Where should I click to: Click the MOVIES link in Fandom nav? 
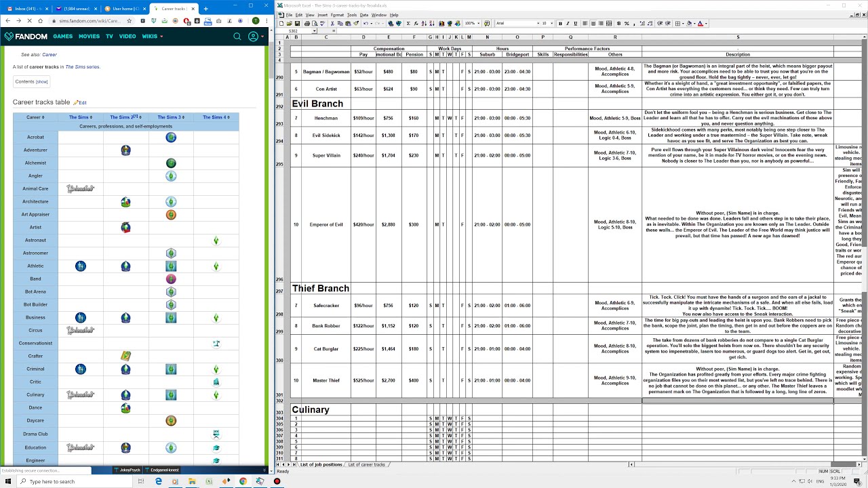coord(89,37)
